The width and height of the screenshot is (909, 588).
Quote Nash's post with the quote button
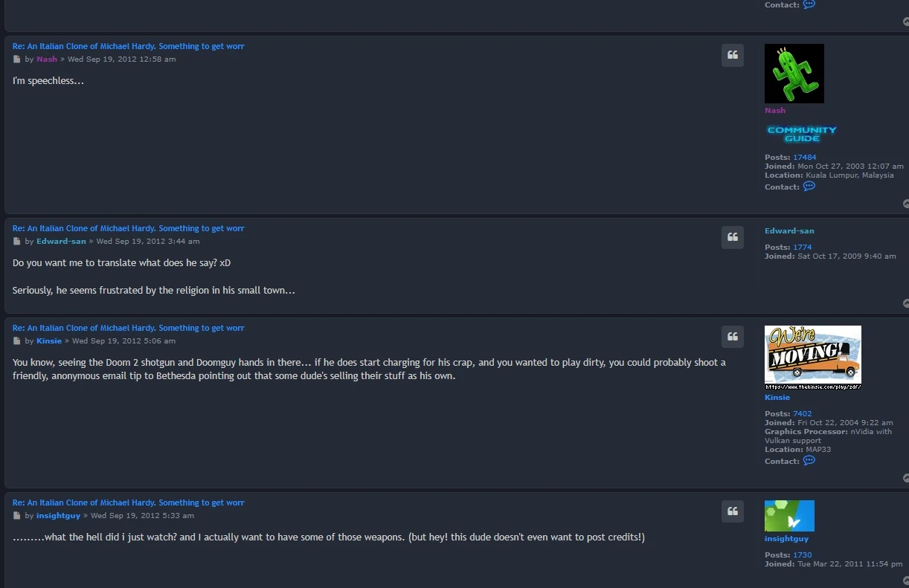(732, 55)
